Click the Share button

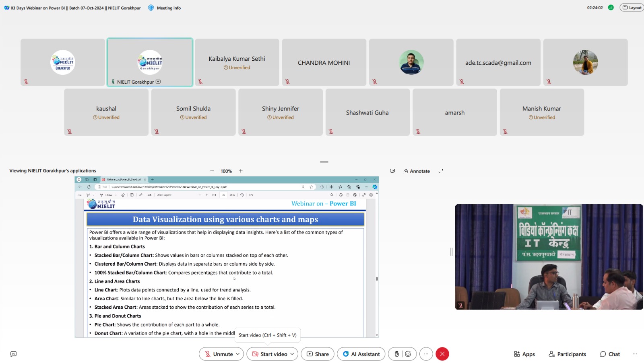(x=318, y=354)
